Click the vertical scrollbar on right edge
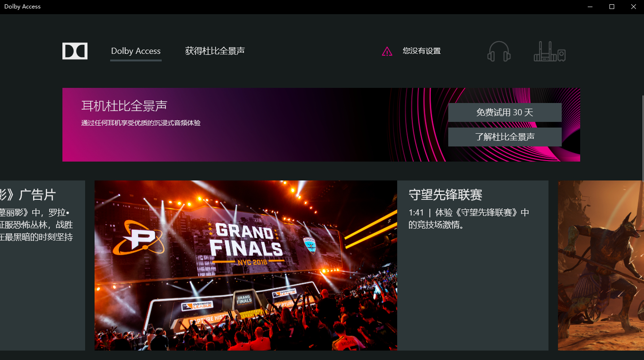Screen dimensions: 644x360 643,138
